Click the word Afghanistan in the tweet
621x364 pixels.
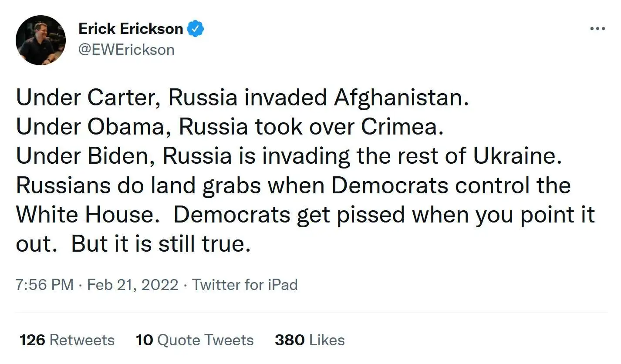point(401,98)
